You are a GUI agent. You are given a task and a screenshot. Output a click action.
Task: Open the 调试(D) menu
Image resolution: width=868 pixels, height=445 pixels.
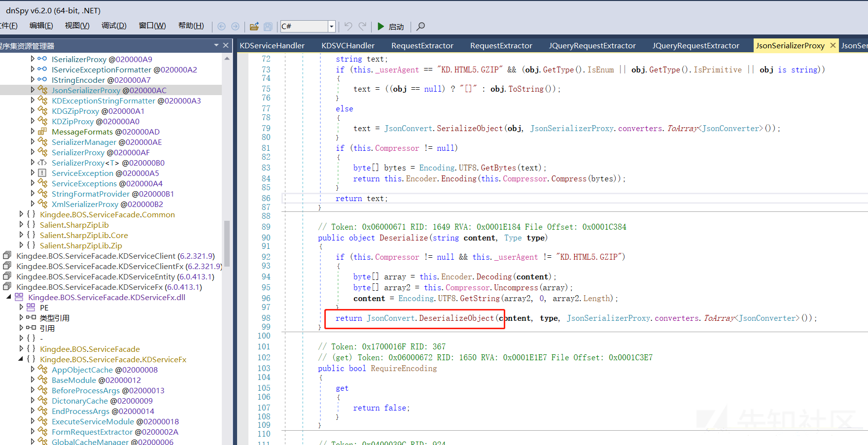[x=114, y=26]
